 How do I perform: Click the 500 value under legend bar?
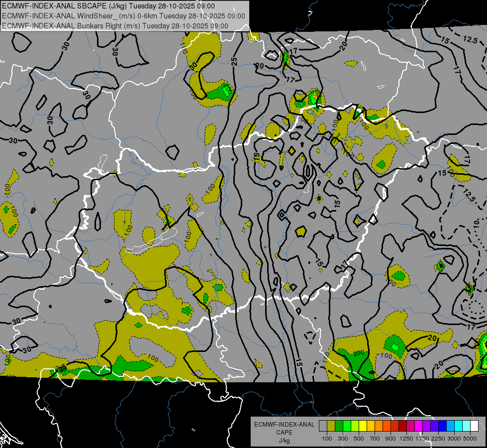pyautogui.click(x=359, y=439)
